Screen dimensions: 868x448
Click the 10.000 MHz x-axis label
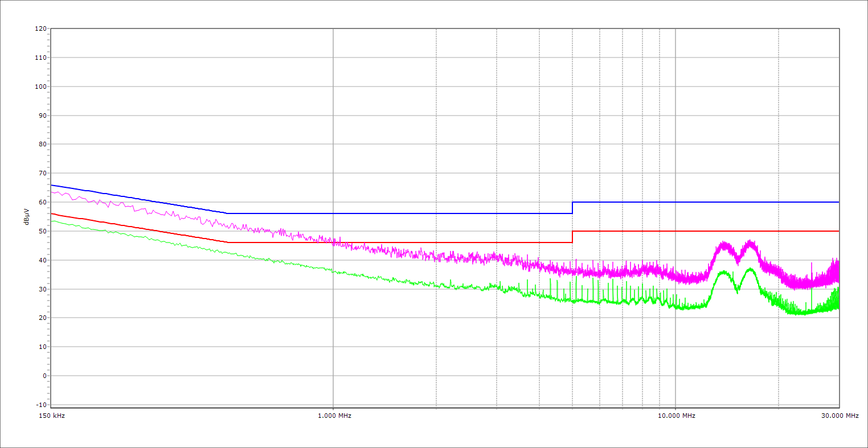pos(677,416)
